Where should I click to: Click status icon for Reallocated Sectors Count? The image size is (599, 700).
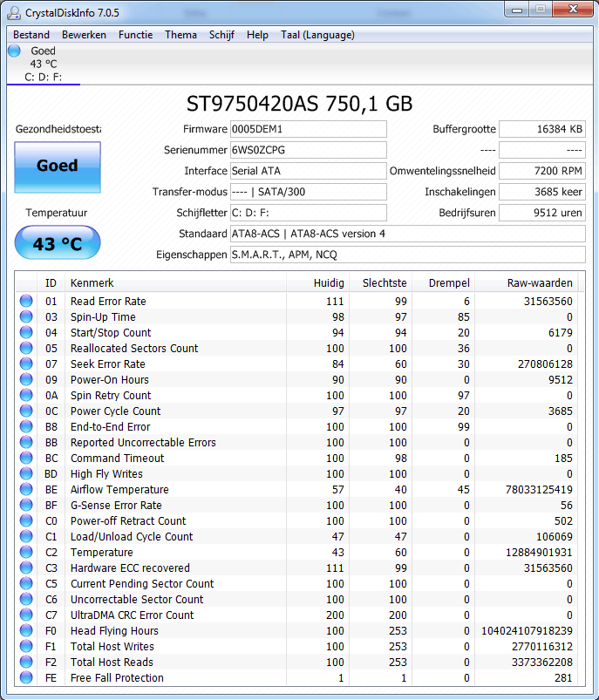click(26, 348)
